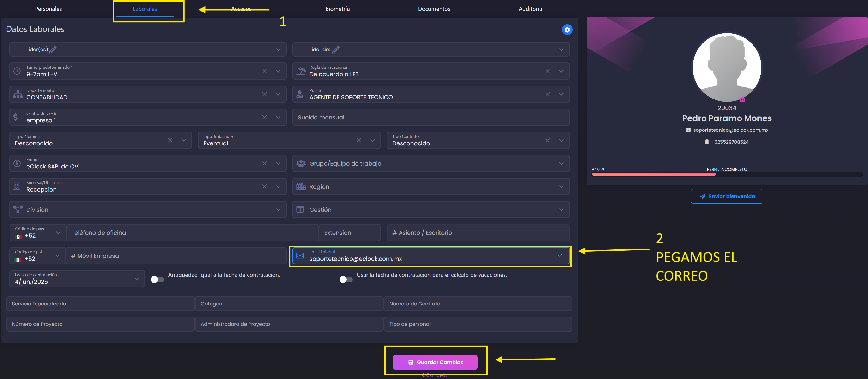Clear the Puesto field with X icon
Viewport: 868px width, 379px height.
tap(547, 94)
